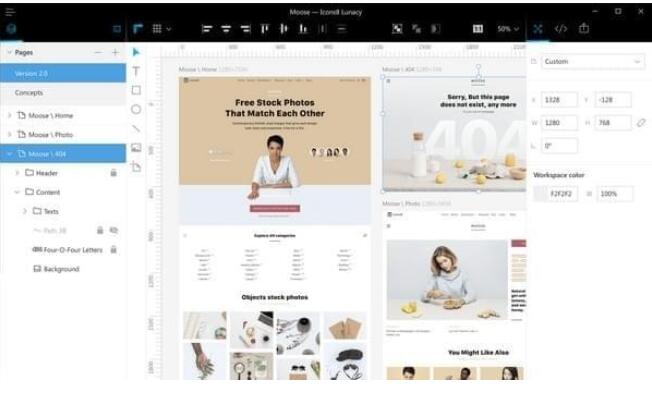This screenshot has width=652, height=399.
Task: Click the overlapping squares boolean icon
Action: [x=416, y=29]
